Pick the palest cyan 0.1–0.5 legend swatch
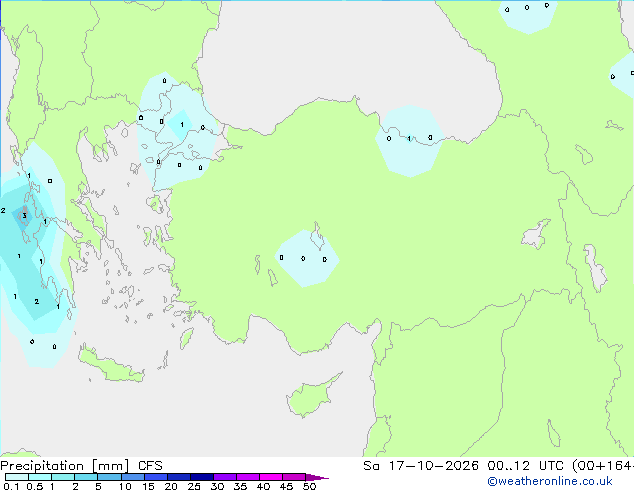This screenshot has width=634, height=490. (17, 477)
